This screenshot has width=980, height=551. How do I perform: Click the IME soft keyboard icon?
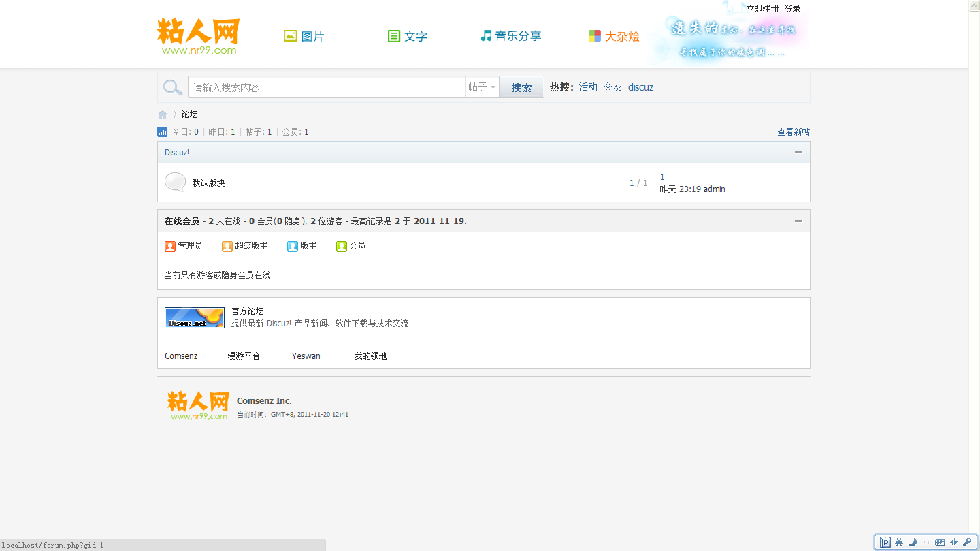coord(940,542)
